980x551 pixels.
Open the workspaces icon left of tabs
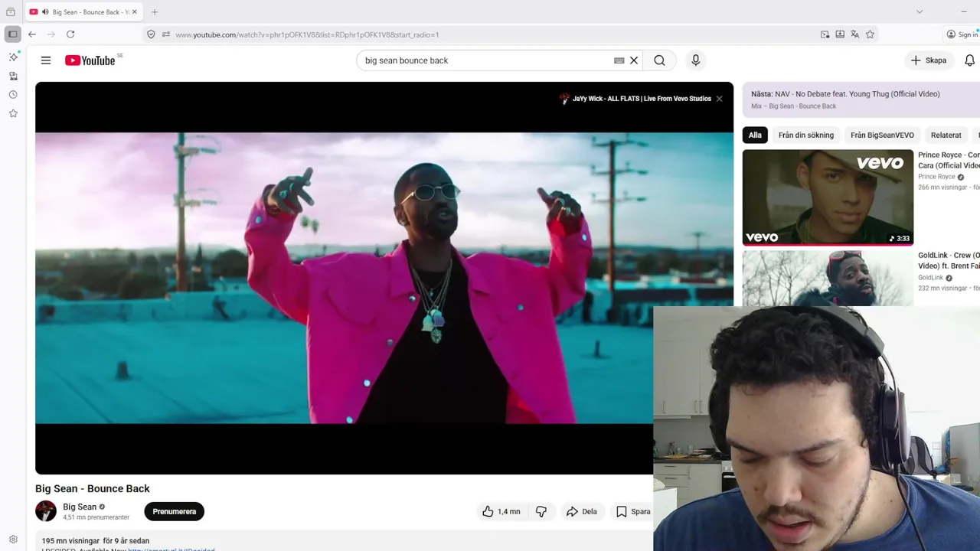[11, 12]
